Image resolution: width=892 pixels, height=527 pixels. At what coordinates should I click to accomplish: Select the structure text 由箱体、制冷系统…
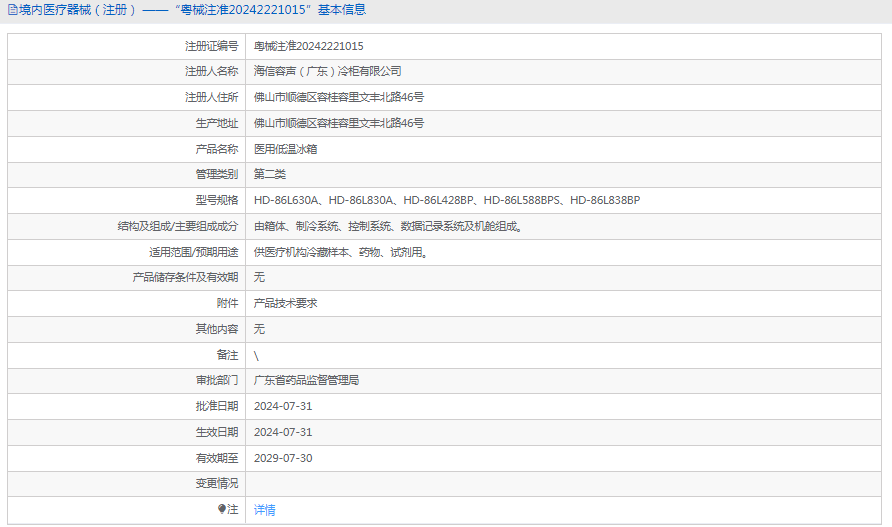point(389,227)
